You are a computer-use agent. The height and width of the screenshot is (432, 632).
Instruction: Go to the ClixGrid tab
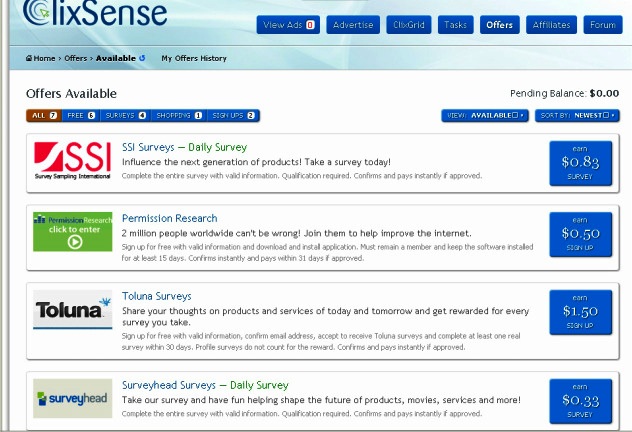[408, 25]
